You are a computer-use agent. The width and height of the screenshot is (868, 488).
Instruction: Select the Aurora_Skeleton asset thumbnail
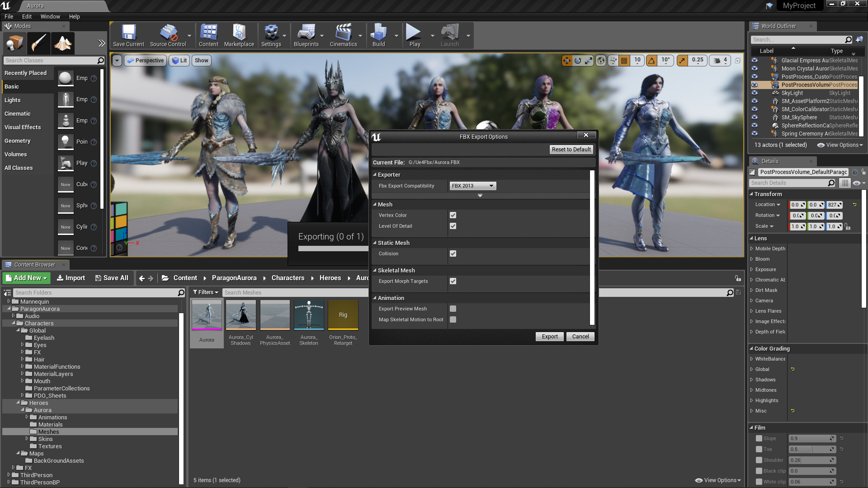coord(309,315)
